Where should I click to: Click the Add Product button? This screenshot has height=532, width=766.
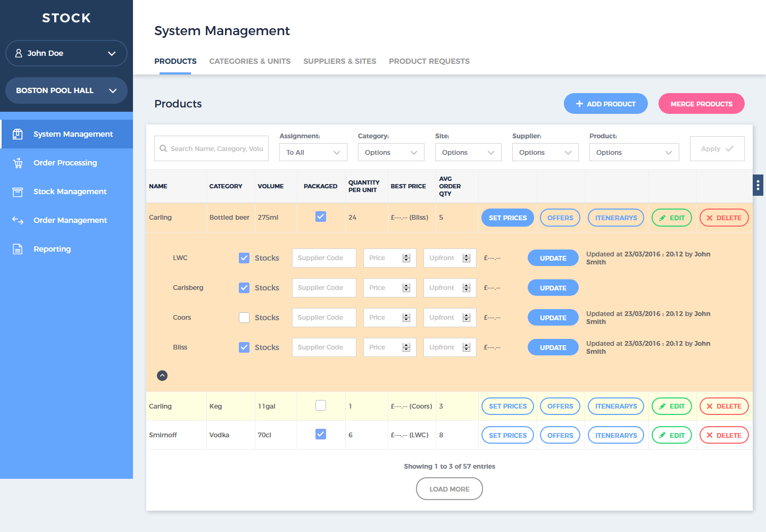[605, 104]
